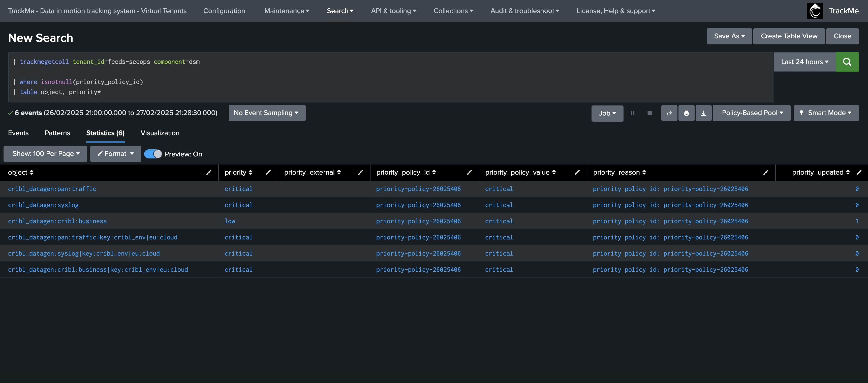Edit the priority_updated column pencil icon

click(x=859, y=172)
